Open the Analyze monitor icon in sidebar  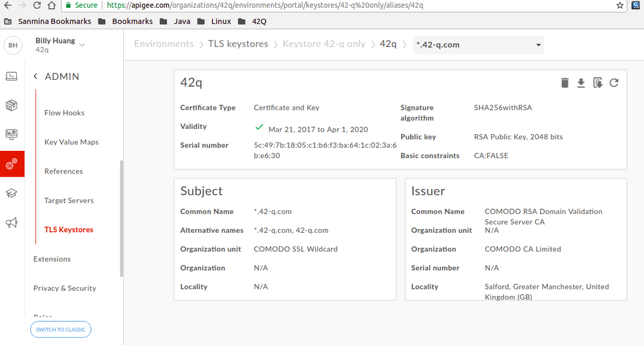click(x=12, y=134)
